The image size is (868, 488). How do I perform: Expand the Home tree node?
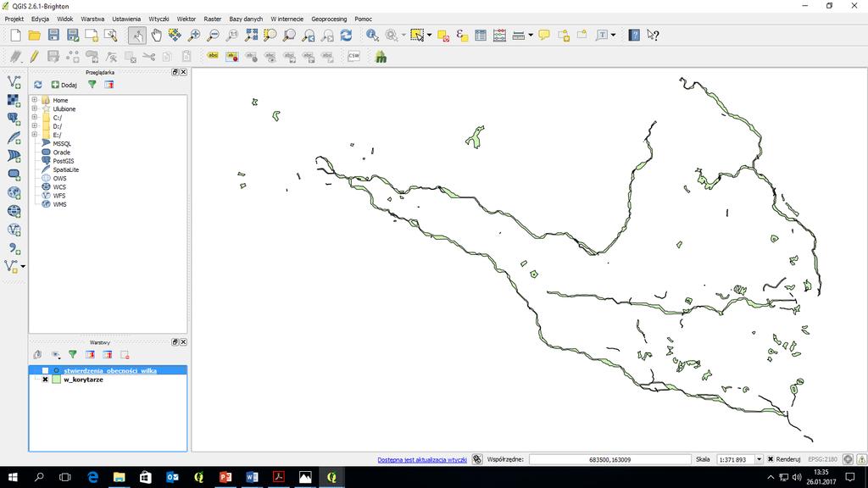(34, 100)
